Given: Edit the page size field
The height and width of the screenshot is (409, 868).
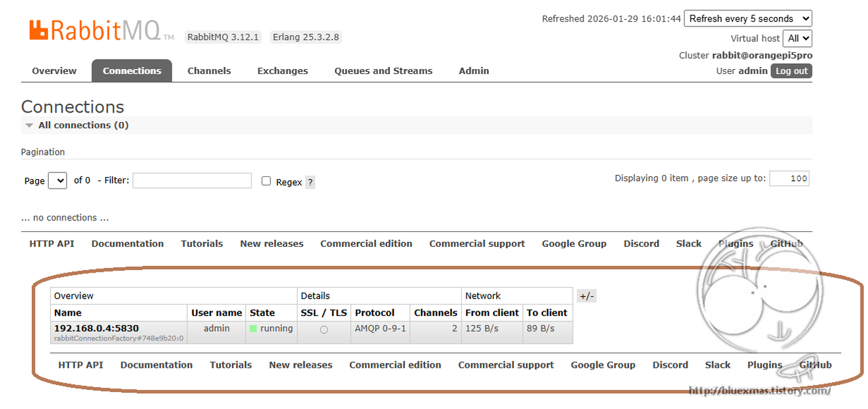Looking at the screenshot, I should 789,178.
